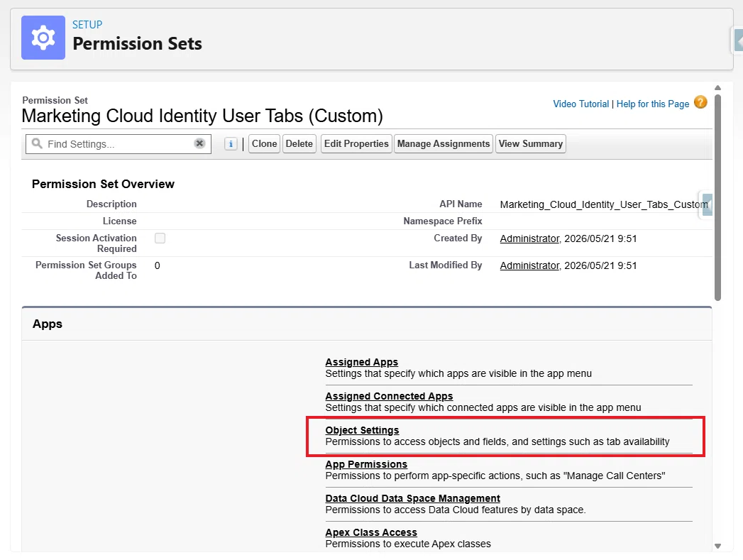Open Edit Properties
Screen dimensions: 743x560
click(x=356, y=143)
